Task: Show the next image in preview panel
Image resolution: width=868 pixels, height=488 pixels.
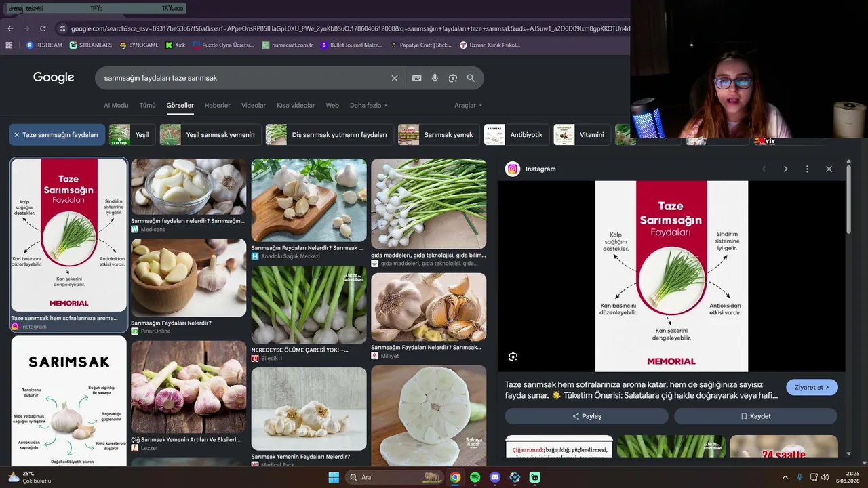Action: click(785, 169)
